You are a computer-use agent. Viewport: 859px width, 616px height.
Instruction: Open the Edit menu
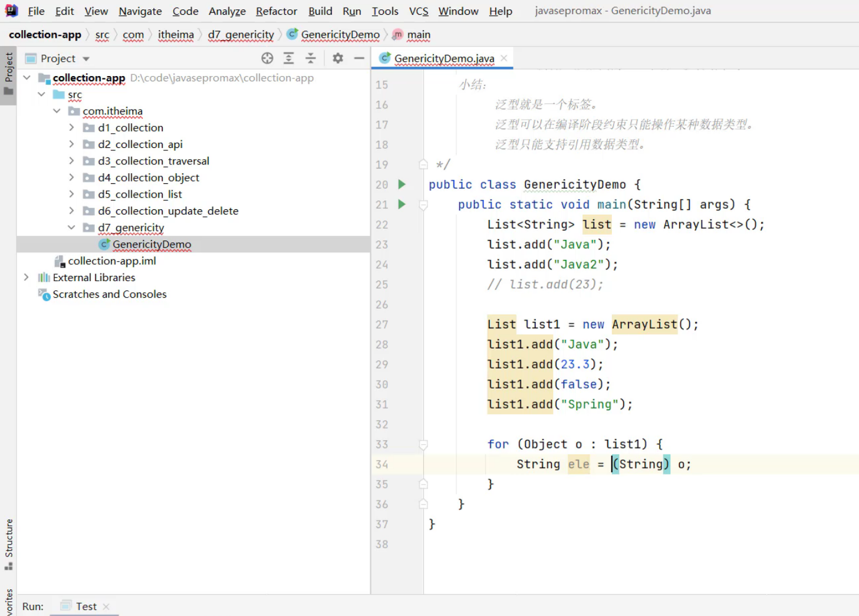(x=64, y=11)
